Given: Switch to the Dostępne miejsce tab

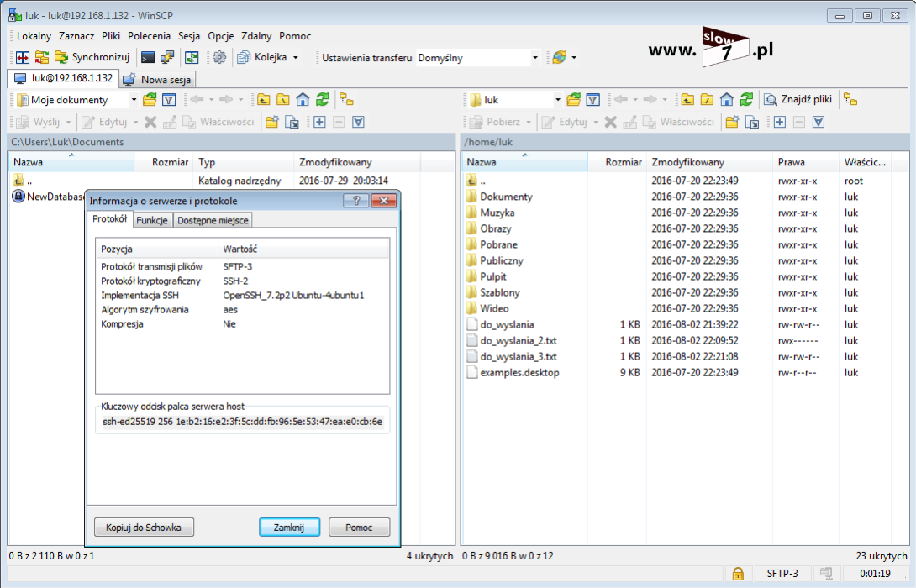Looking at the screenshot, I should (x=213, y=220).
